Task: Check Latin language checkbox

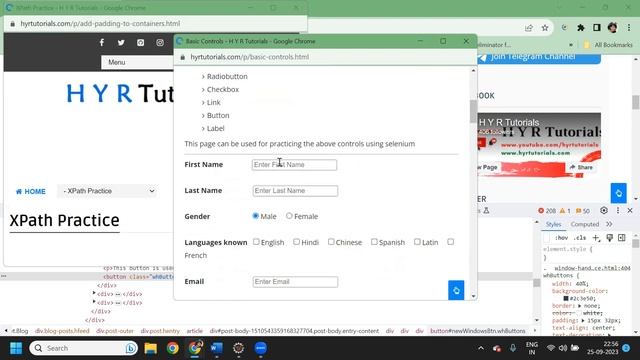Action: tap(417, 242)
